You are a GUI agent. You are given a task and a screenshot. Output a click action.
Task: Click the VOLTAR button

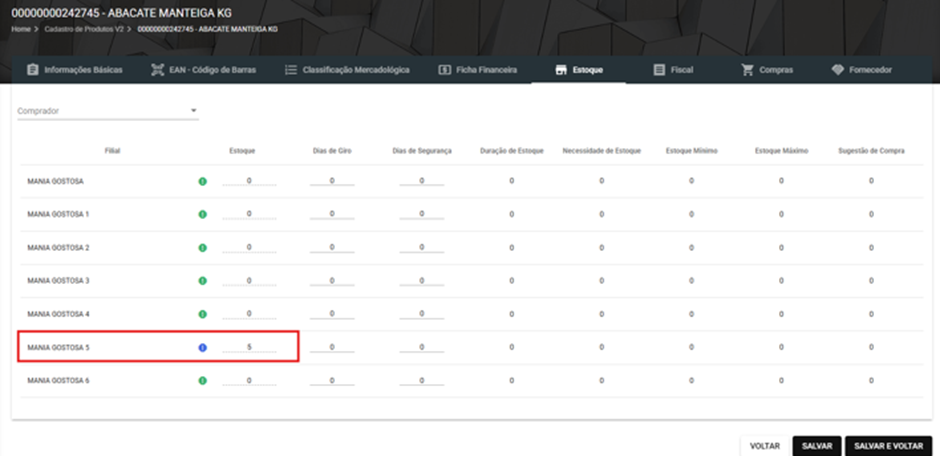pos(764,446)
